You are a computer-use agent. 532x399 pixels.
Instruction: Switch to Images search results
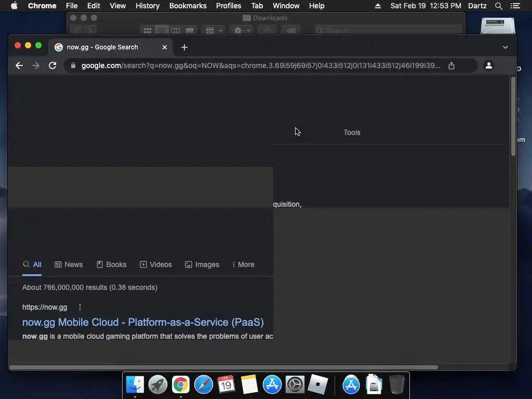pos(202,264)
